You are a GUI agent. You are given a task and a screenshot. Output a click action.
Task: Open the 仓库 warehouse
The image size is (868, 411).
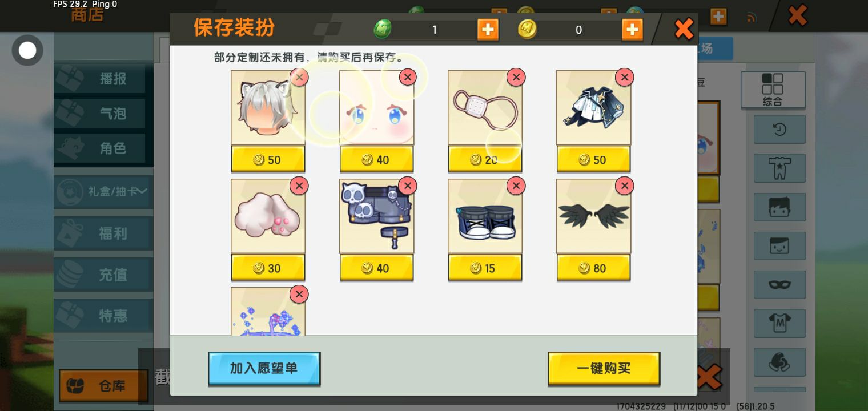(x=103, y=386)
